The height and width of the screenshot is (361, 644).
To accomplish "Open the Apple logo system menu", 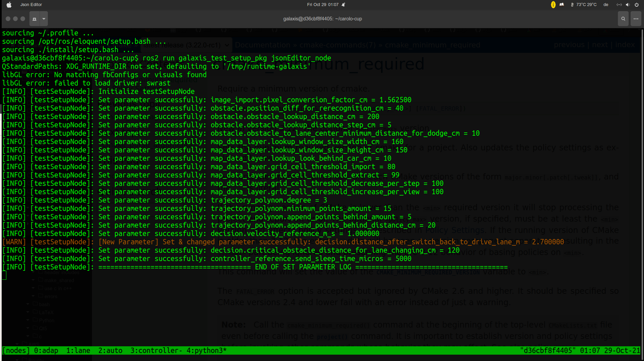I will [9, 5].
